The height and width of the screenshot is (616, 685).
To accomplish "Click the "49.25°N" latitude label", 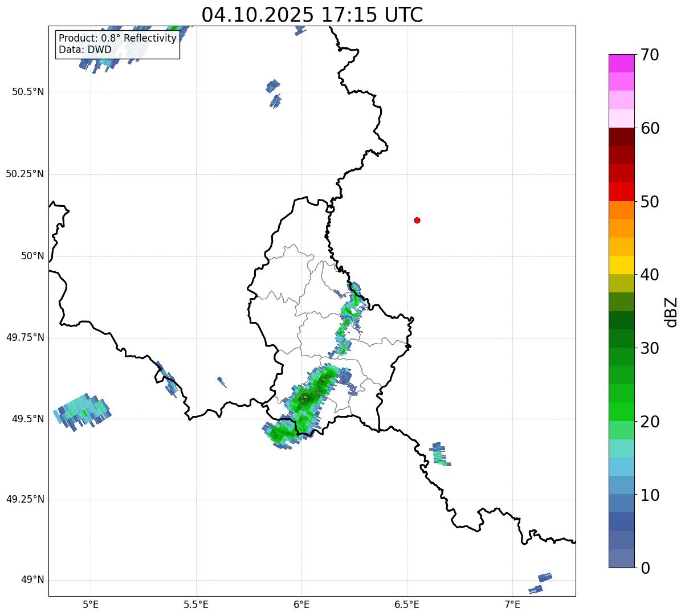I will coord(25,499).
